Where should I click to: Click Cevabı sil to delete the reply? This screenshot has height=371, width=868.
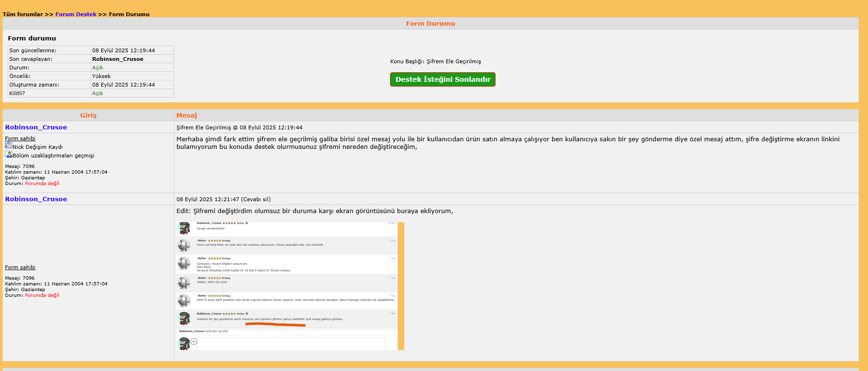click(x=256, y=200)
